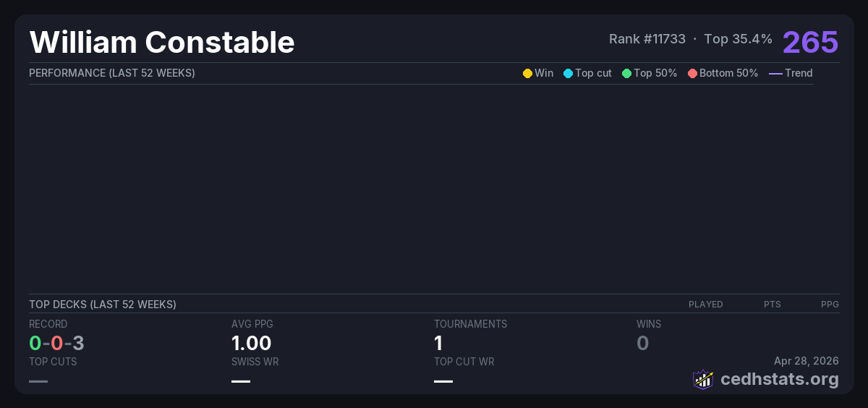The height and width of the screenshot is (408, 868).
Task: Click the William Constable player name
Action: click(162, 43)
